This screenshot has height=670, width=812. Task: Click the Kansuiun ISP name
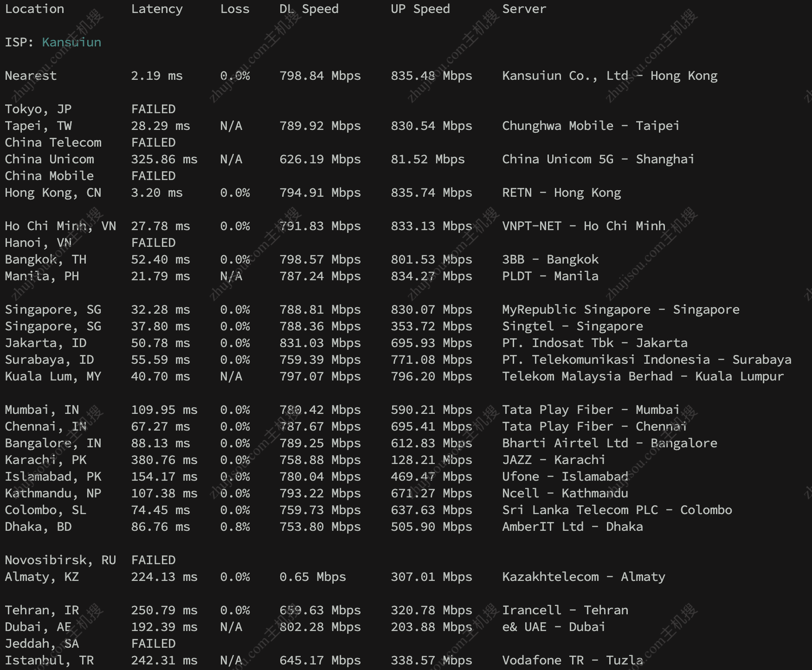click(x=71, y=42)
